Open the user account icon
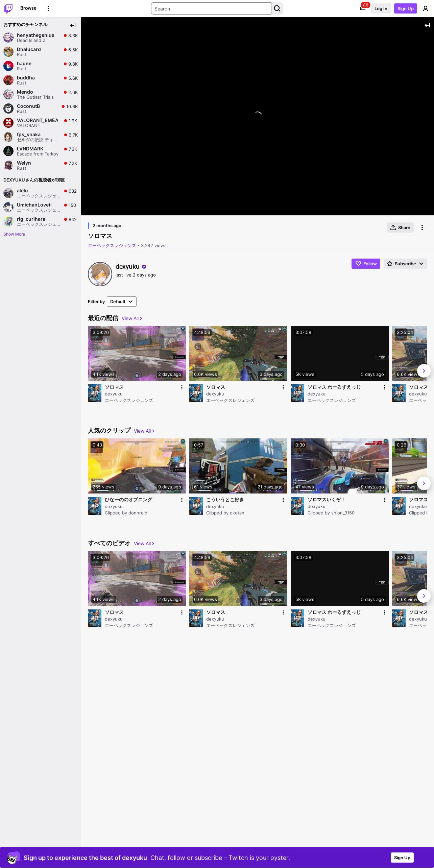Screen dimensions: 434x868 click(x=426, y=8)
